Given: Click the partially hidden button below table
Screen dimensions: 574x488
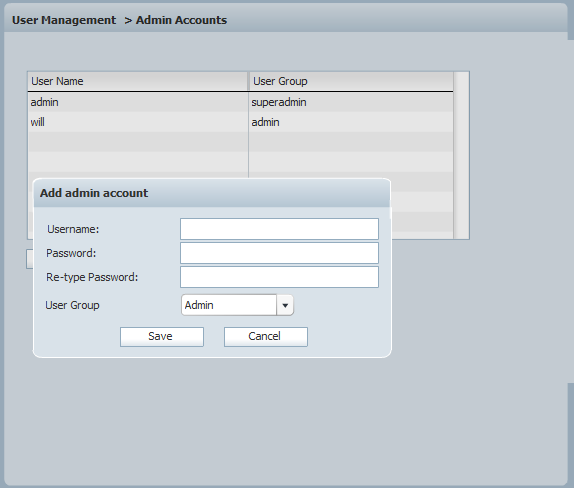Looking at the screenshot, I should (x=30, y=259).
